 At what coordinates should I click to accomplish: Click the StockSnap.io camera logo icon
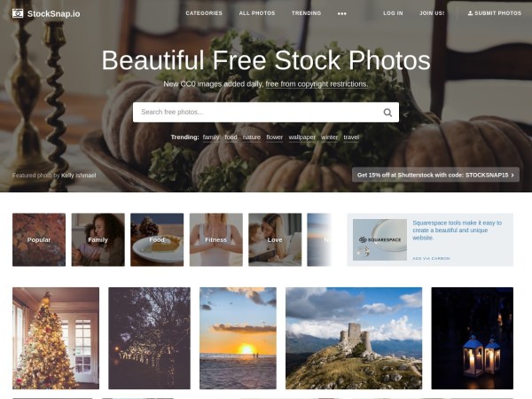pos(18,13)
